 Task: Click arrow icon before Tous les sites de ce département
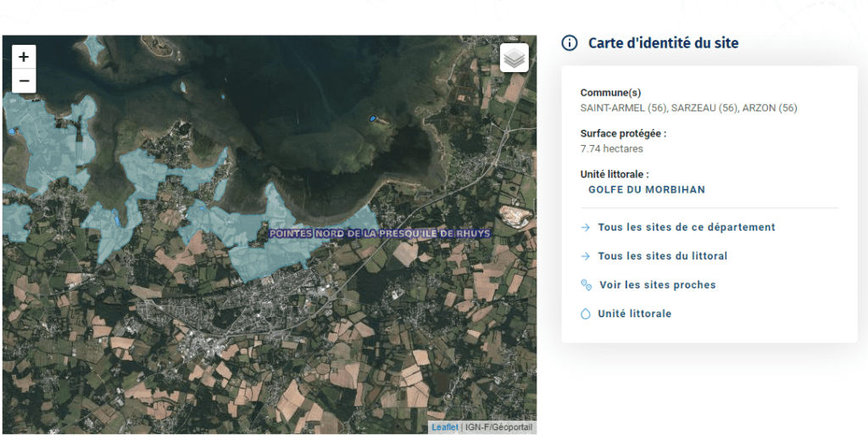[x=586, y=227]
